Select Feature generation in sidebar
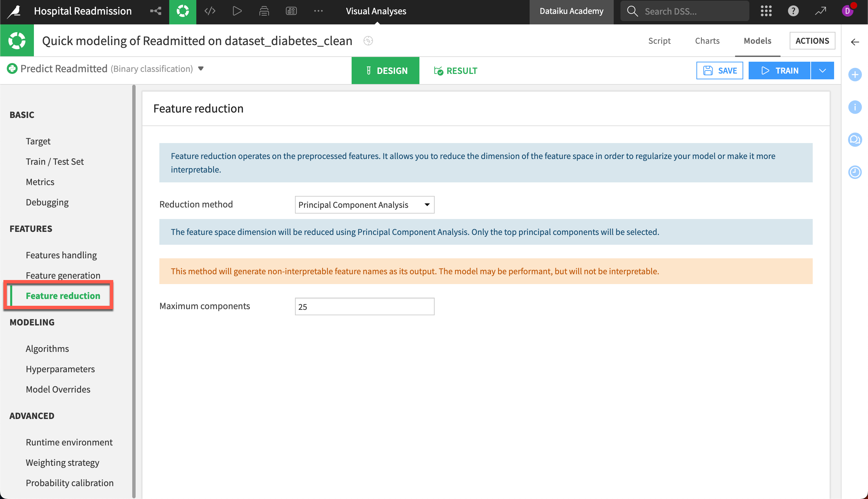The image size is (868, 499). (63, 275)
